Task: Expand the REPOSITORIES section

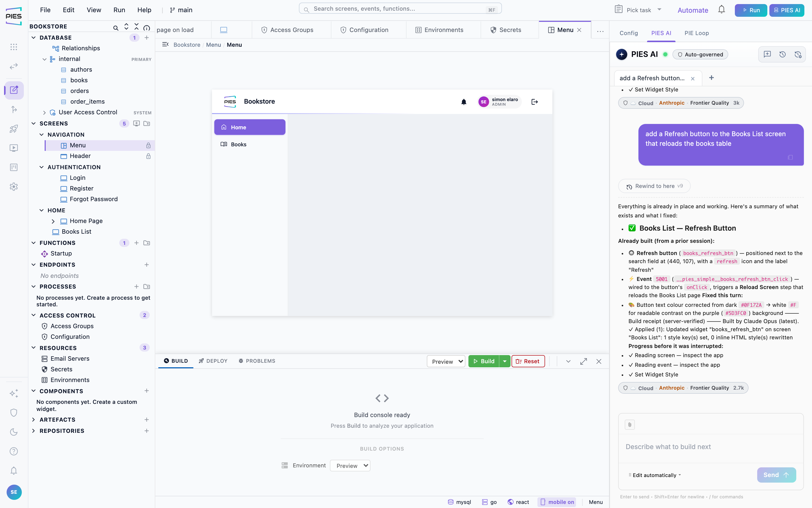Action: (33, 431)
